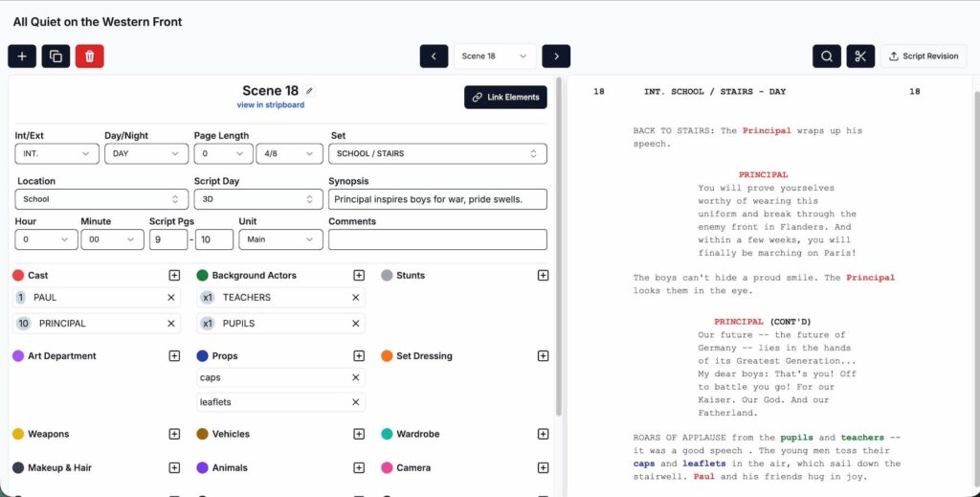The height and width of the screenshot is (497, 980).
Task: Add a new Props element
Action: 359,356
